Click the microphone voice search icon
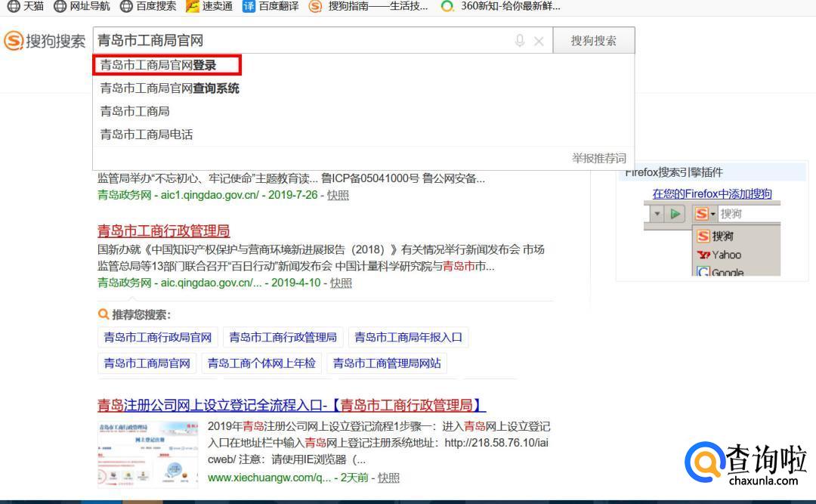Screen dimensions: 816x504 coord(519,41)
